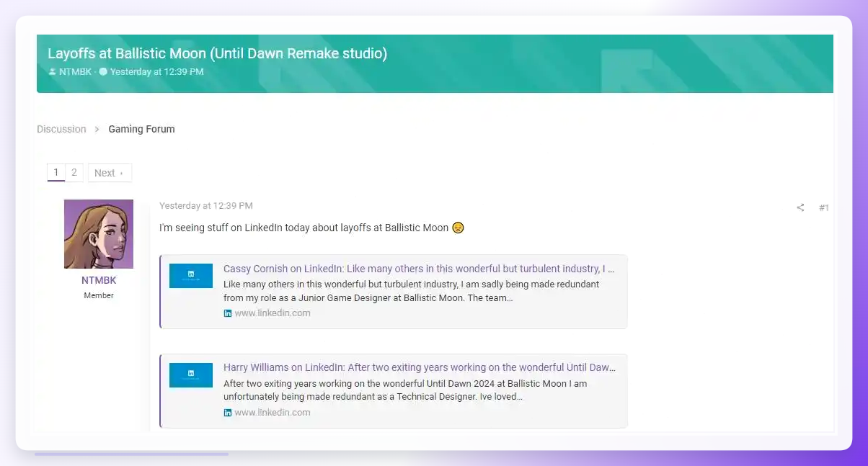Click the clock icon beside thread date
868x466 pixels.
[103, 72]
